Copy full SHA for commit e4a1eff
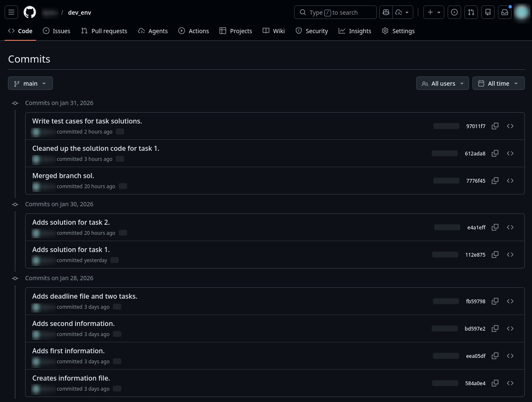Screen dimensions: 532x402 pyautogui.click(x=495, y=227)
